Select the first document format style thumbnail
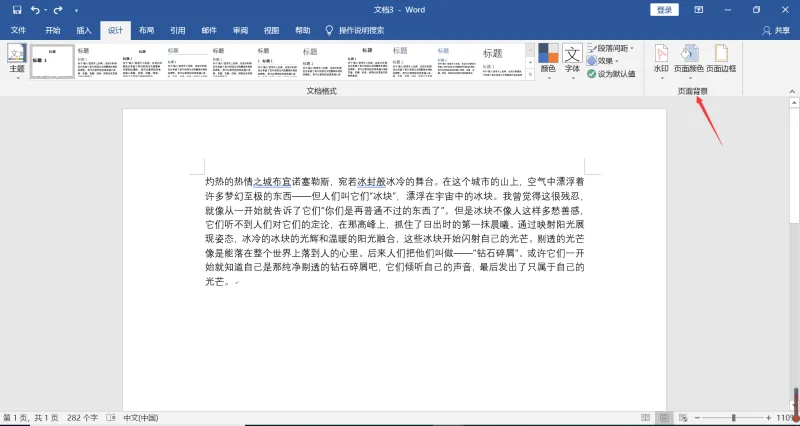Image resolution: width=800 pixels, height=426 pixels. pyautogui.click(x=53, y=62)
